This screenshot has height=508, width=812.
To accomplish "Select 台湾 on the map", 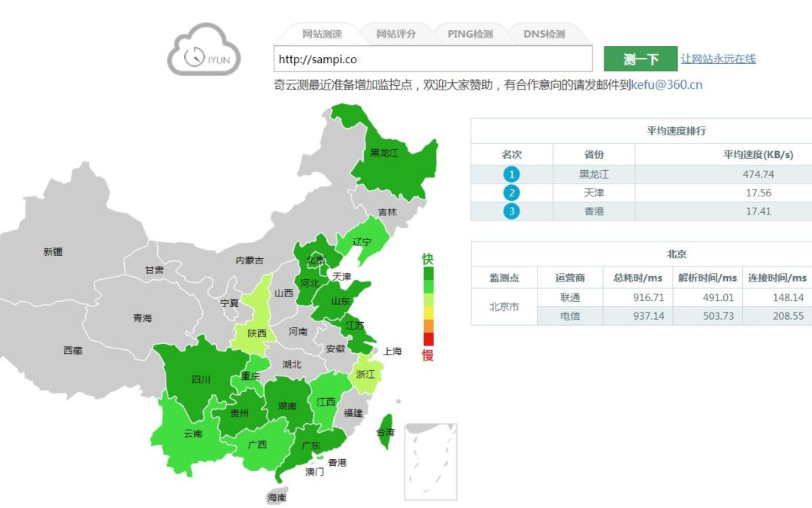I will click(385, 432).
